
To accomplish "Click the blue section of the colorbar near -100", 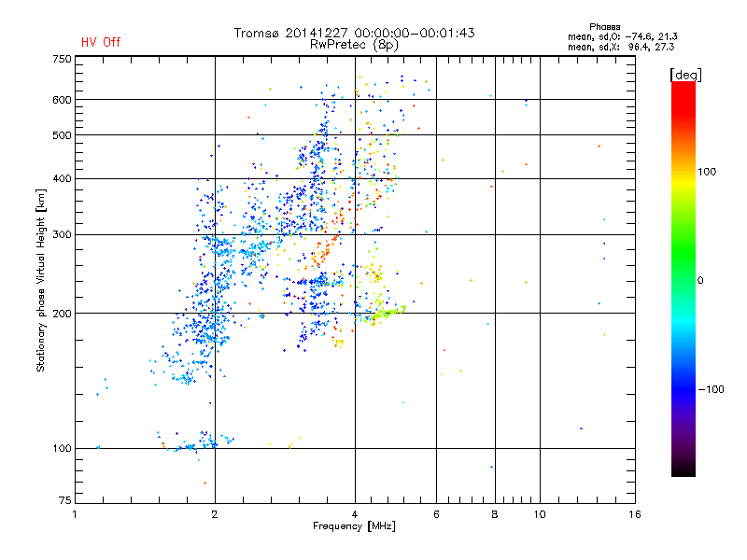I will click(x=684, y=388).
